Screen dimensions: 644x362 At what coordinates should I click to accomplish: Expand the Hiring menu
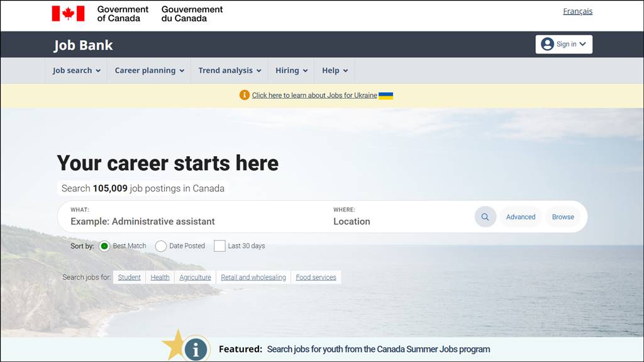[291, 71]
